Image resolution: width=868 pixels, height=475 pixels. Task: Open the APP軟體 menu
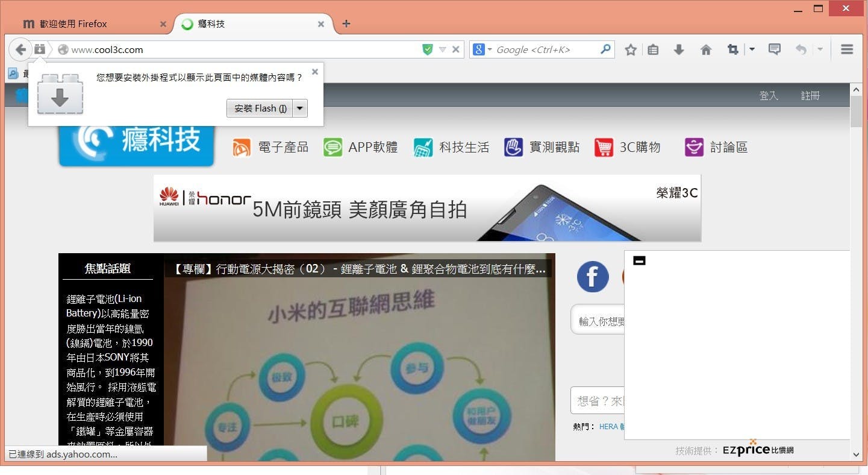click(x=360, y=147)
